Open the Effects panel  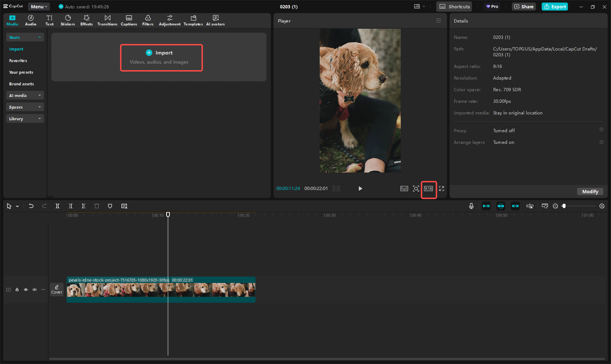86,20
